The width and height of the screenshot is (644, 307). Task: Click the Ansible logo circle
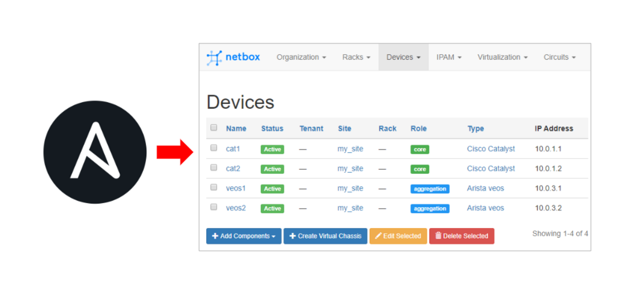[95, 152]
